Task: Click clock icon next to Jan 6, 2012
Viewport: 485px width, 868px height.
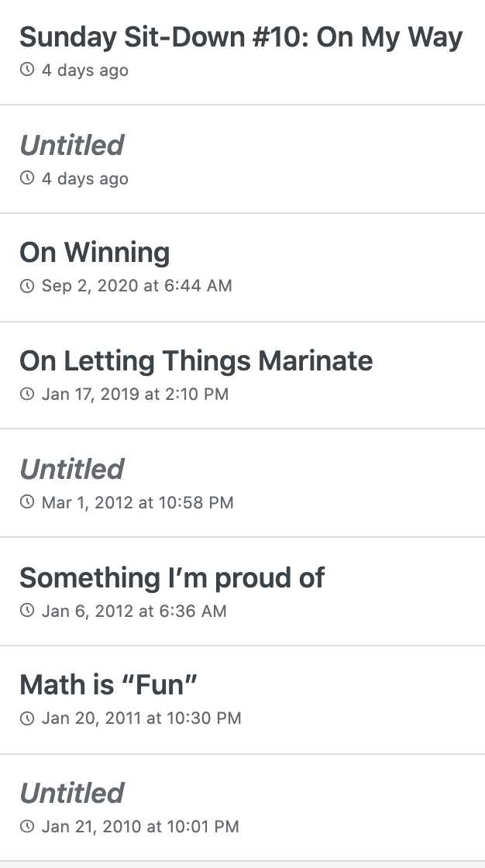Action: pyautogui.click(x=27, y=611)
